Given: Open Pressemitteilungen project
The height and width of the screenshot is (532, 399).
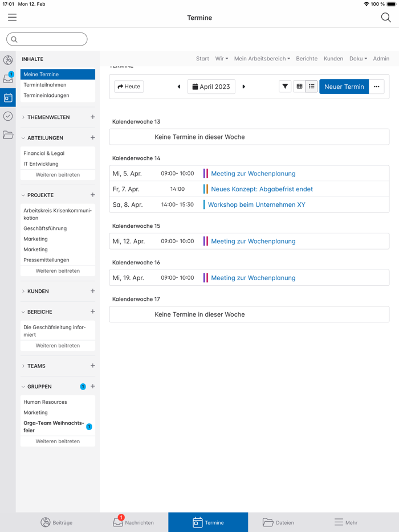Looking at the screenshot, I should 46,260.
